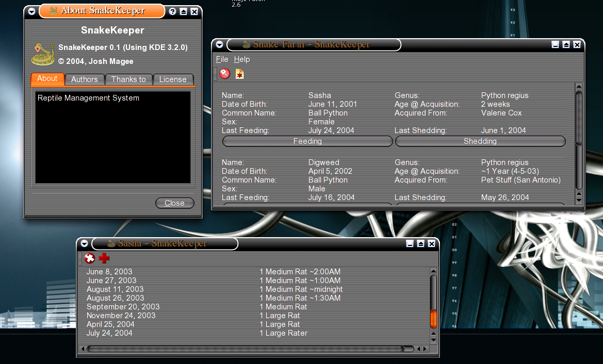The height and width of the screenshot is (364, 603).
Task: Select the September 20, 2003 feeding entry
Action: tap(123, 307)
